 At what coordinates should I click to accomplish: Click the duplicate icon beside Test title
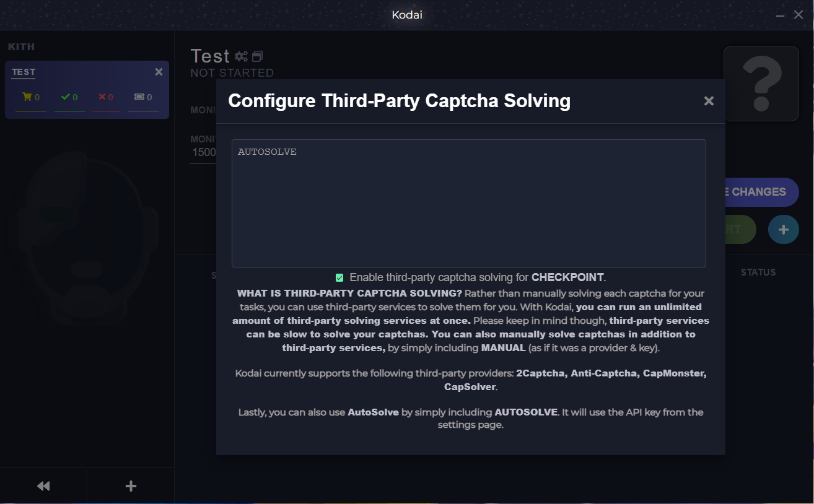coord(258,56)
